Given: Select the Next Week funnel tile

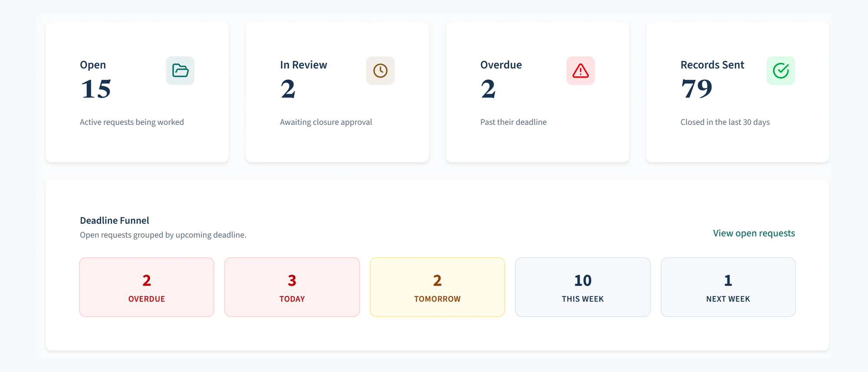Looking at the screenshot, I should (728, 287).
